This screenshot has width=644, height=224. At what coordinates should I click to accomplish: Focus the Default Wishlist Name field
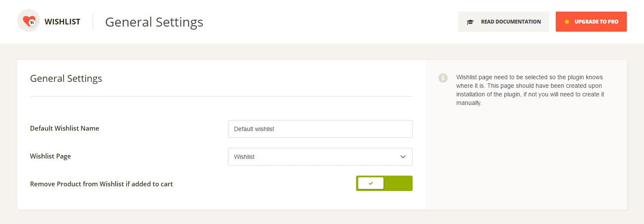[x=320, y=129]
